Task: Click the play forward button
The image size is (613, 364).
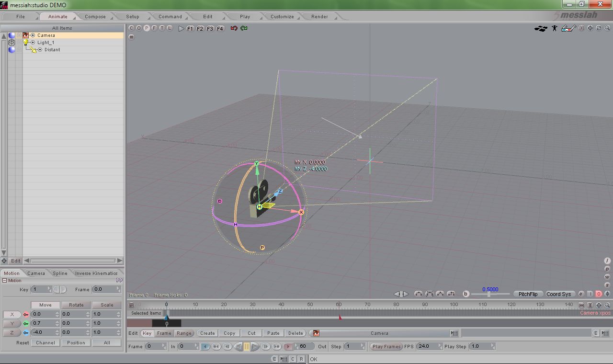Action: click(x=255, y=346)
